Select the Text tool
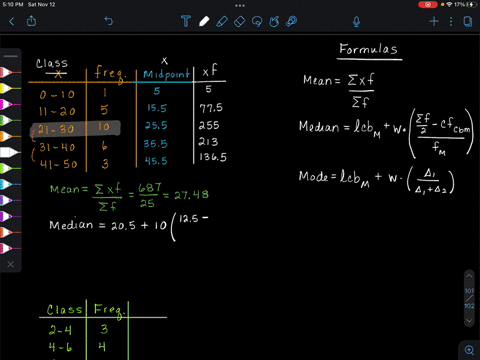This screenshot has width=480, height=360. point(186,21)
